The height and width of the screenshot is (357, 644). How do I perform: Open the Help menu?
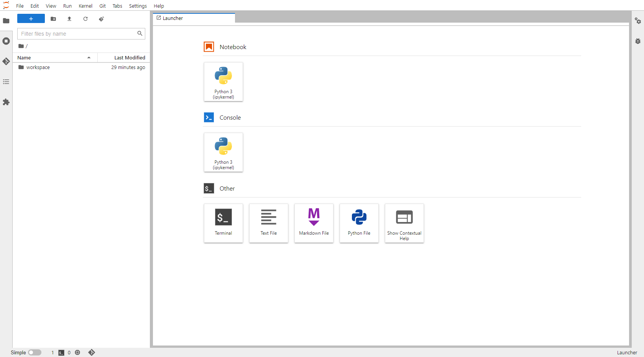click(159, 6)
